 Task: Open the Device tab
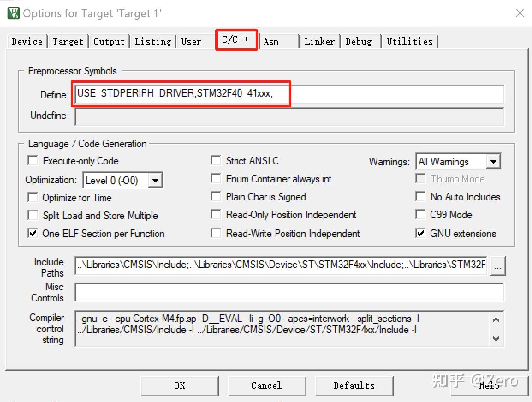pos(26,41)
